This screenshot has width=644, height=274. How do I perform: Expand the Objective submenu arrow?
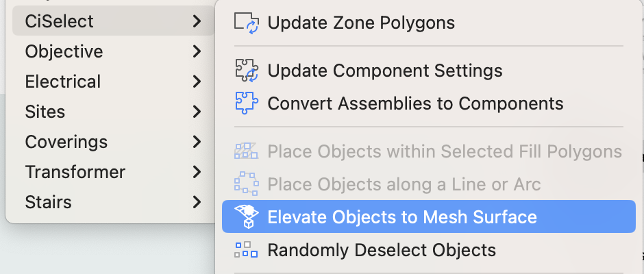[197, 51]
